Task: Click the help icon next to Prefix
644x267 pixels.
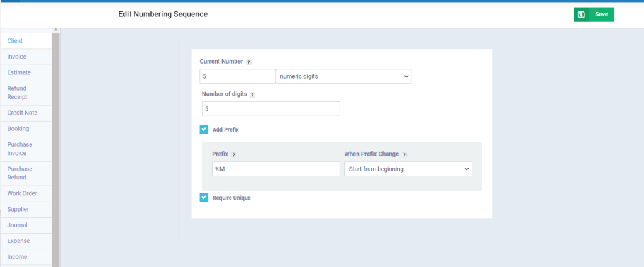Action: point(233,154)
